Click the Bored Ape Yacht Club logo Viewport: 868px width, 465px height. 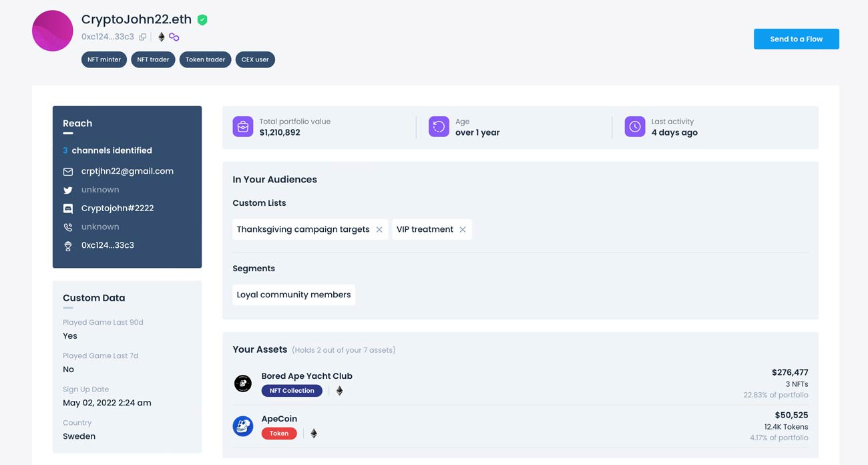243,383
